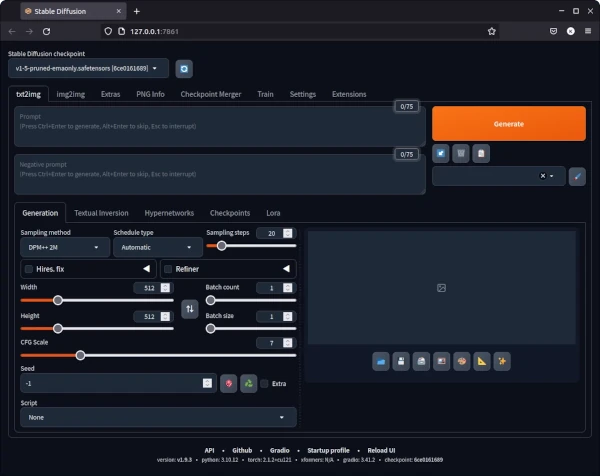Image resolution: width=600 pixels, height=476 pixels.
Task: Apply selected styles with the clipboard icon
Action: pyautogui.click(x=481, y=153)
